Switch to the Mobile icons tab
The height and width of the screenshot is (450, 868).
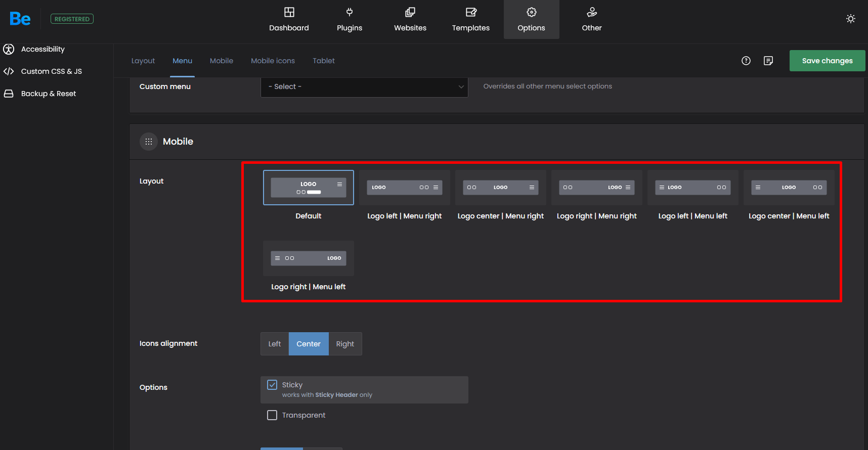(x=273, y=61)
